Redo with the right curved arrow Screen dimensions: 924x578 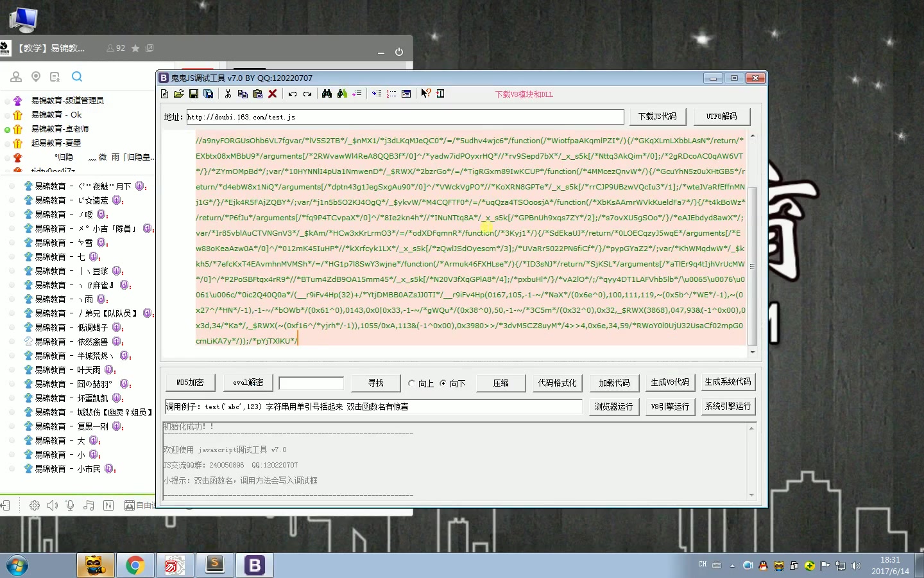(307, 94)
